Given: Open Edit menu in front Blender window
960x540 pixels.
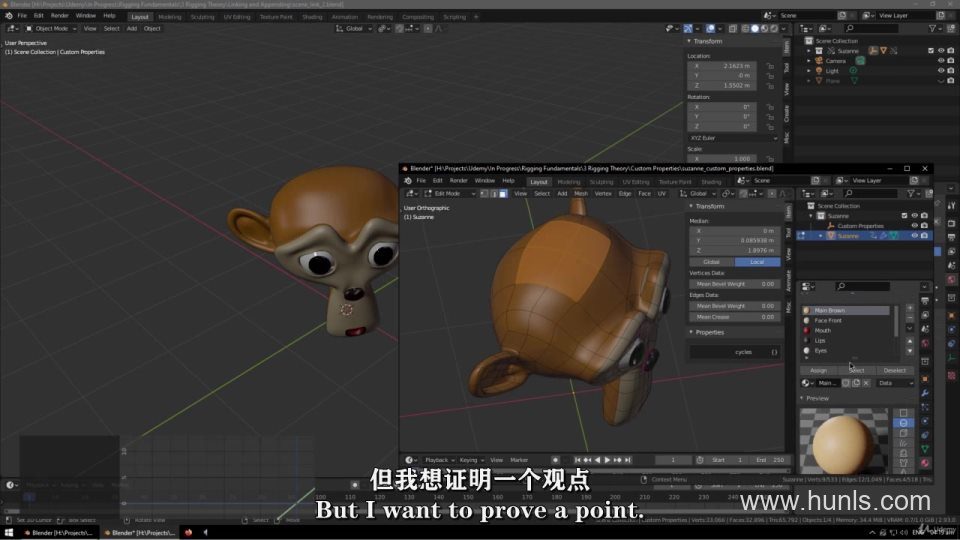Looking at the screenshot, I should pyautogui.click(x=437, y=181).
